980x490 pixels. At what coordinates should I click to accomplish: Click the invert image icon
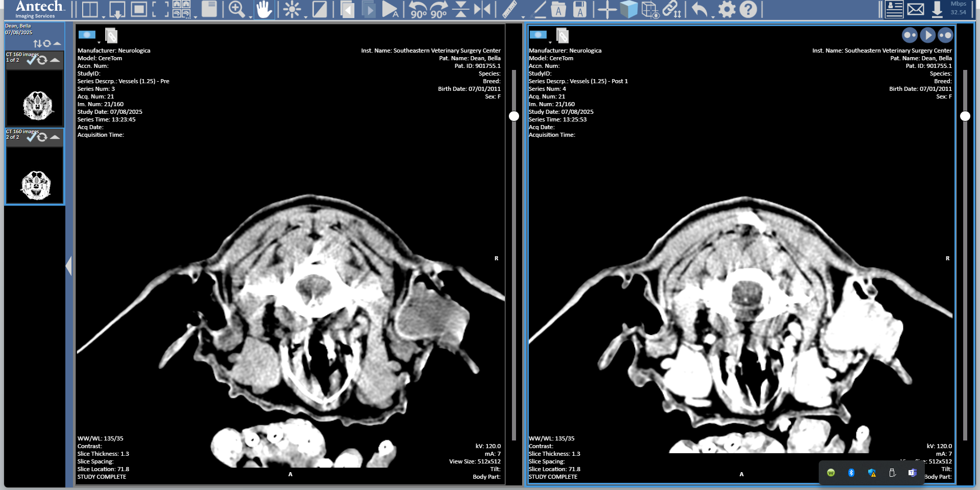tap(320, 9)
